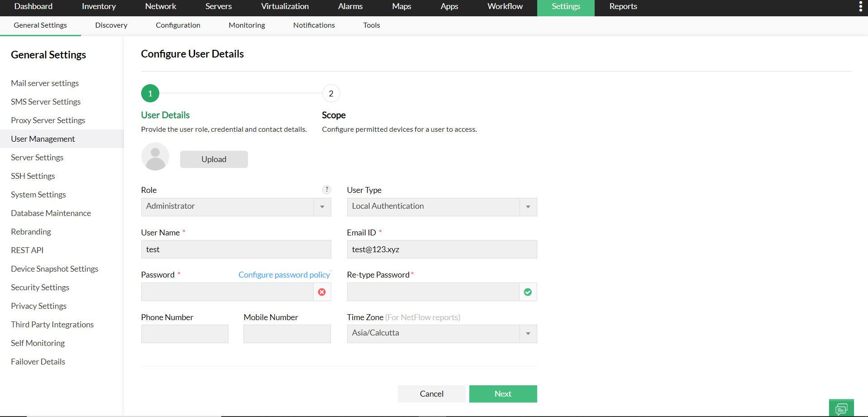The height and width of the screenshot is (417, 868).
Task: Click the Role help question mark icon
Action: 327,190
